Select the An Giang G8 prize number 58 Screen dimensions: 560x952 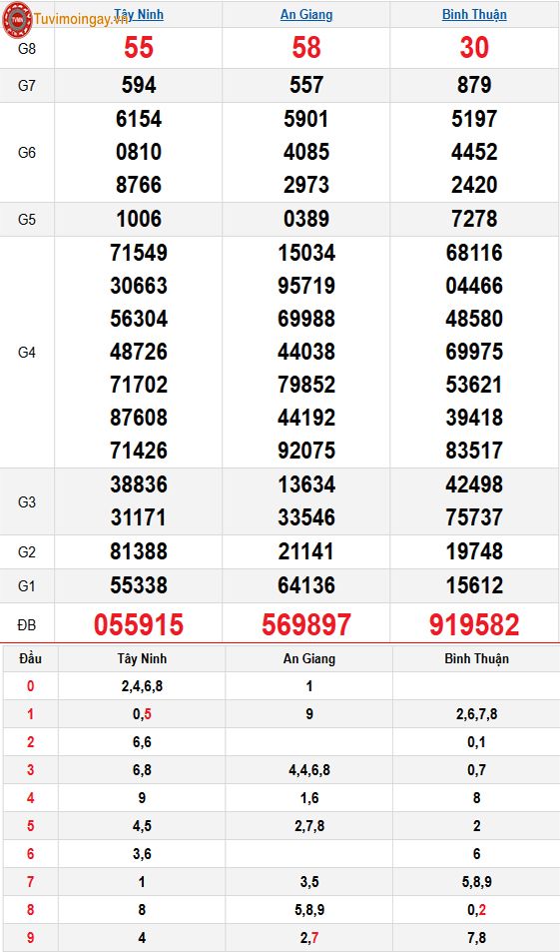coord(306,47)
